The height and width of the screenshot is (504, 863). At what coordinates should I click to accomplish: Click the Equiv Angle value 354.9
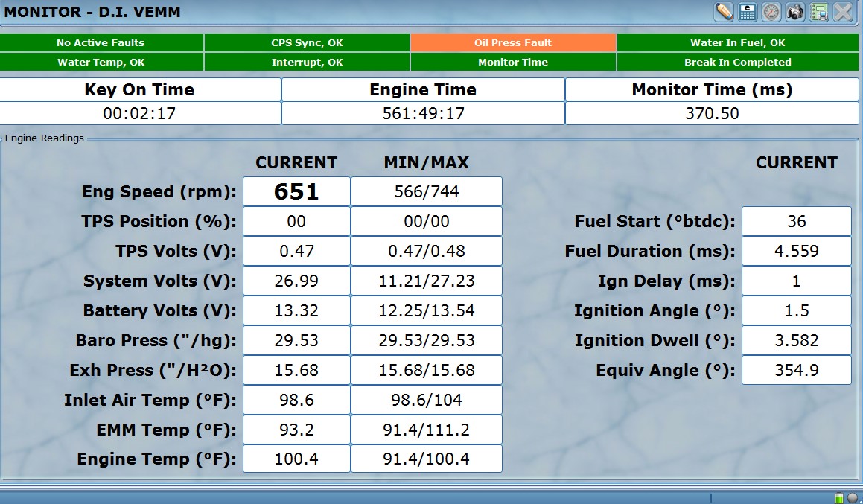pos(797,370)
